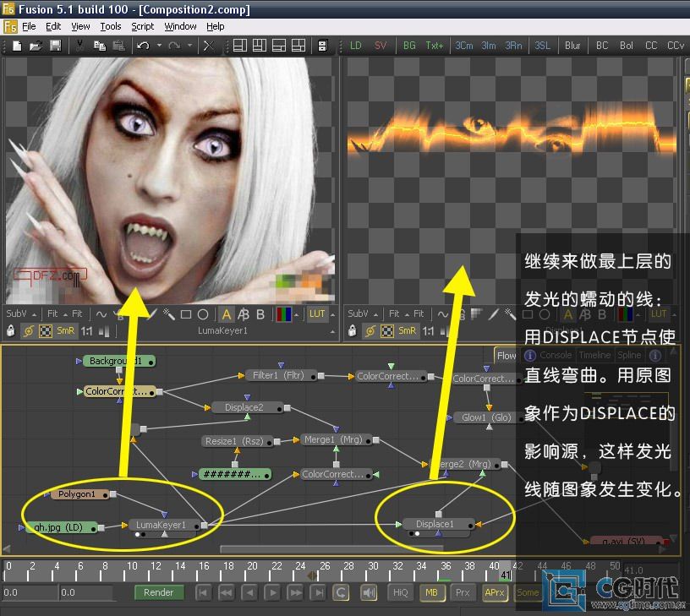Open the Tools menu

pyautogui.click(x=111, y=26)
